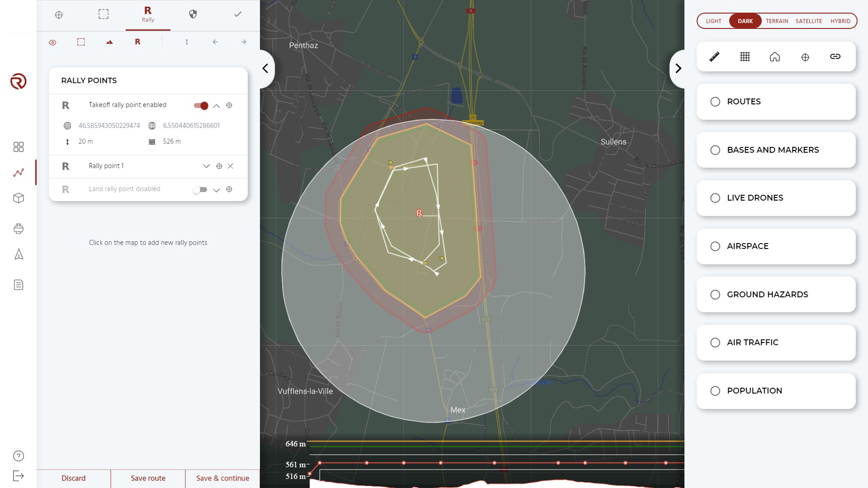Click the map tools crosshair locate icon
The height and width of the screenshot is (488, 868).
(x=805, y=57)
